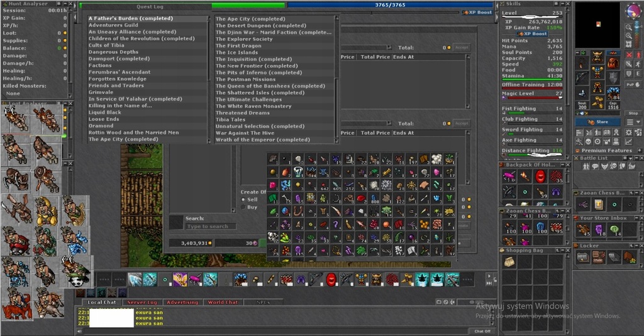Screen dimensions: 644x336
Task: Open the Store button
Action: (597, 122)
